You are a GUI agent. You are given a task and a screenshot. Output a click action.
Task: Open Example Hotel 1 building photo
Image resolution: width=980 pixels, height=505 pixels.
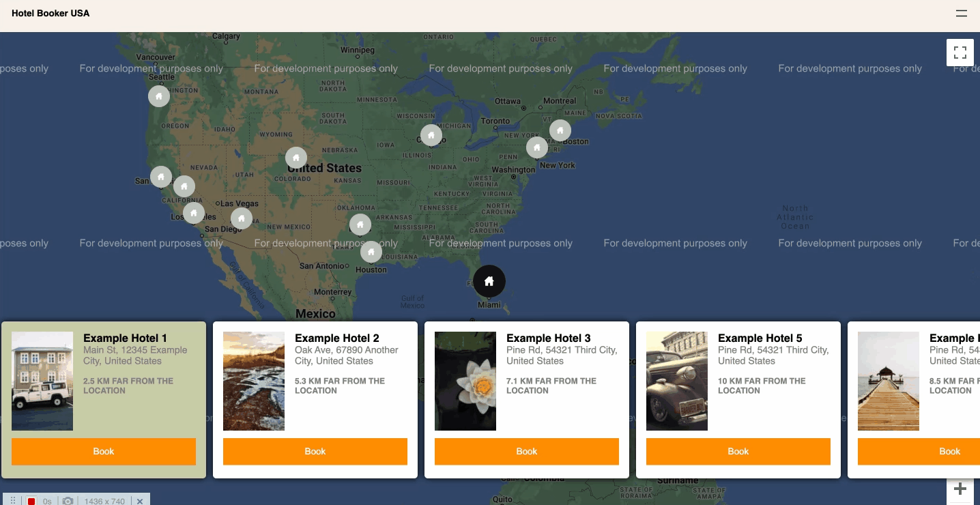[42, 381]
